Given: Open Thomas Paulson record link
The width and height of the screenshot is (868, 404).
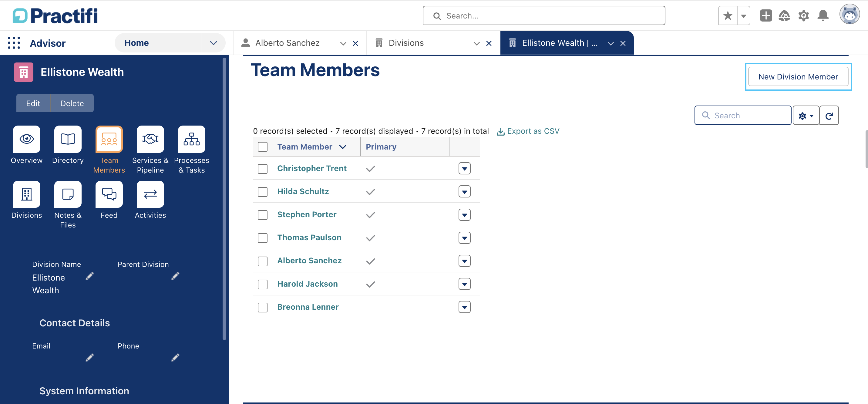Looking at the screenshot, I should pos(309,237).
